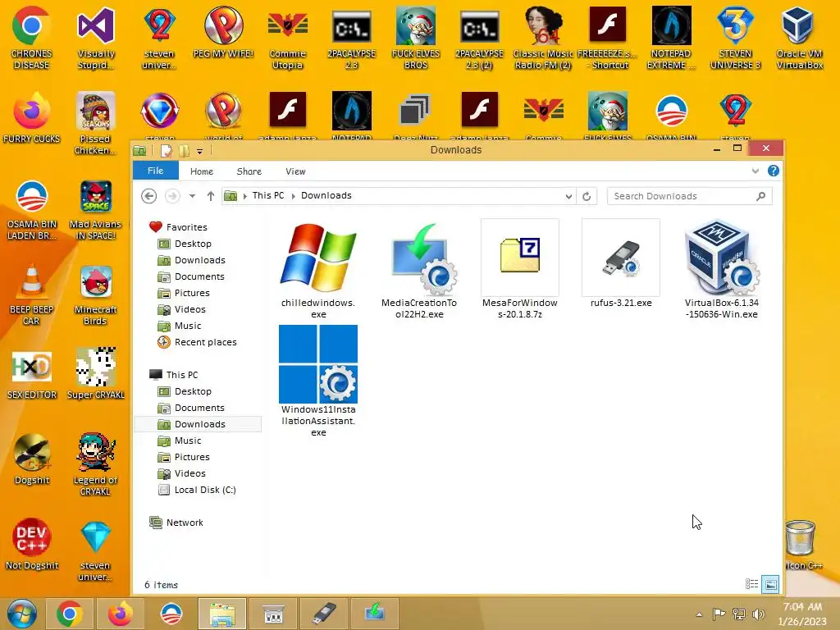This screenshot has width=840, height=630.
Task: Open Firefox from the taskbar
Action: tap(120, 614)
